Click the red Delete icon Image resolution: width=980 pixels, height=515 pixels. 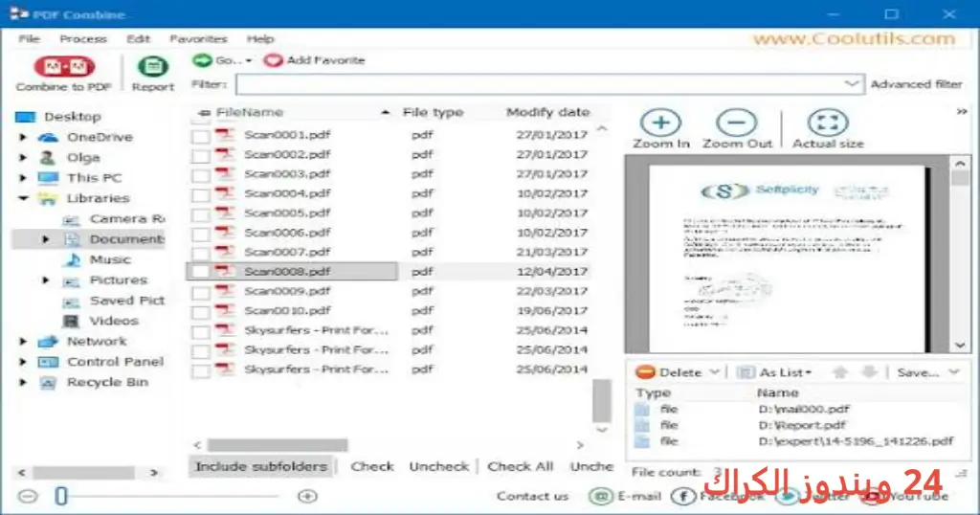tap(644, 372)
